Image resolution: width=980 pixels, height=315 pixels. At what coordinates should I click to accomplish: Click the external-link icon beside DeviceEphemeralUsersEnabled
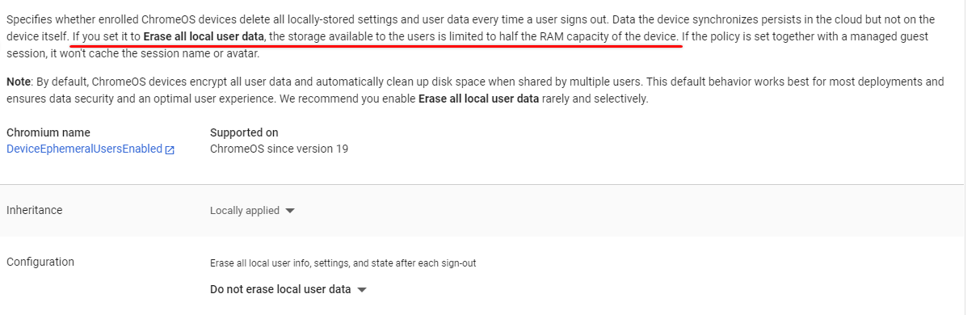pyautogui.click(x=170, y=149)
